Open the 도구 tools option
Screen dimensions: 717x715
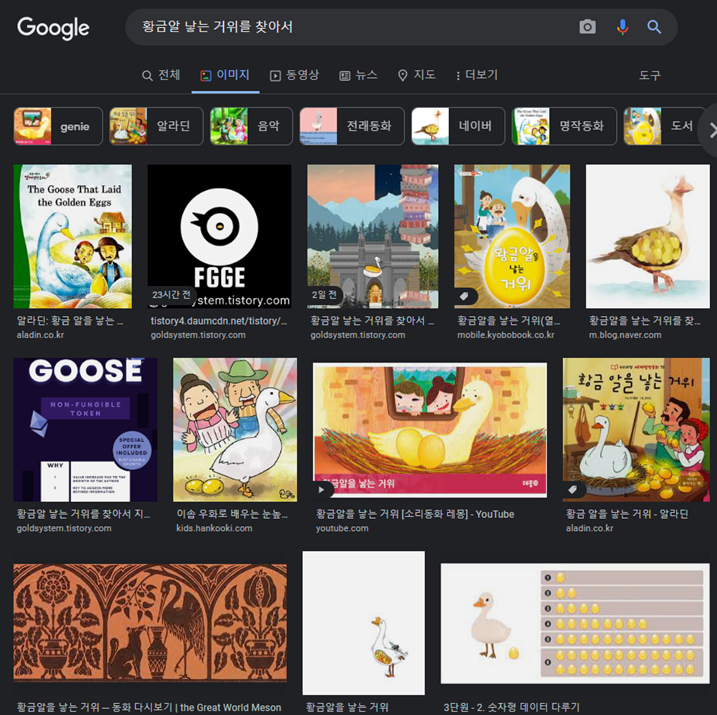(650, 75)
